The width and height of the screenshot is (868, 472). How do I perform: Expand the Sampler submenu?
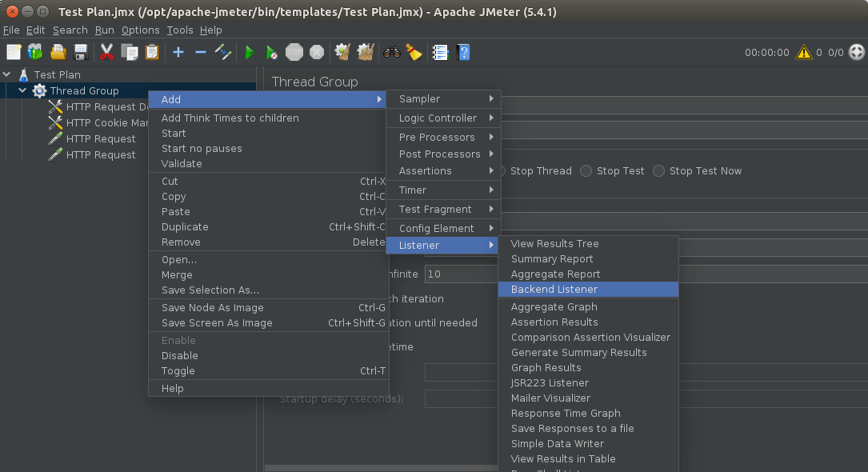pyautogui.click(x=443, y=99)
